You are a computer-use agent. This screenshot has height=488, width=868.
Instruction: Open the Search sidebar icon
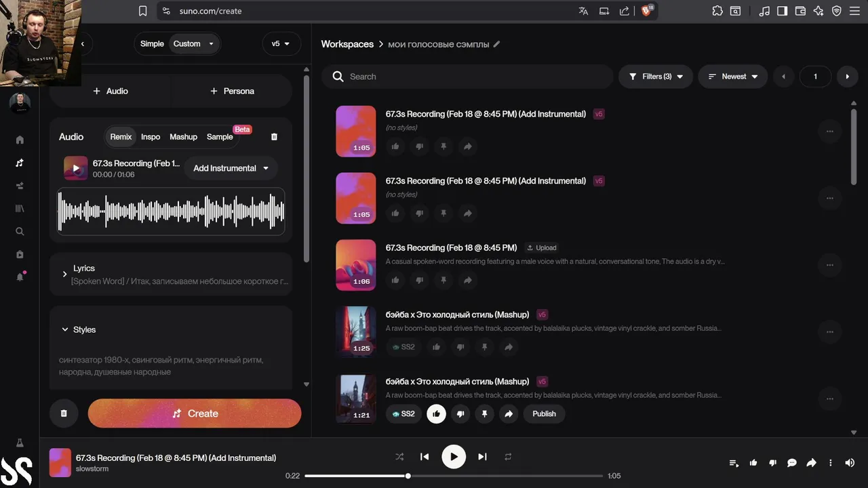[20, 231]
